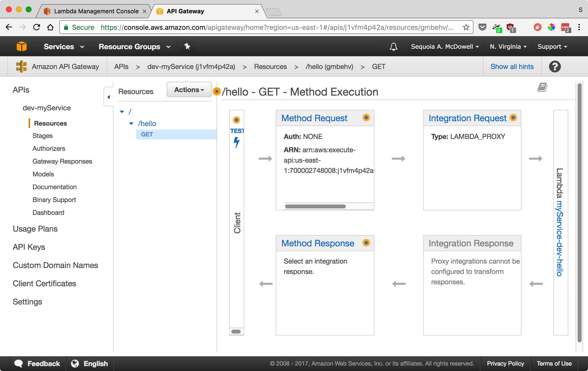This screenshot has width=588, height=371.
Task: Click the red calendar extension icon
Action: pos(566,28)
